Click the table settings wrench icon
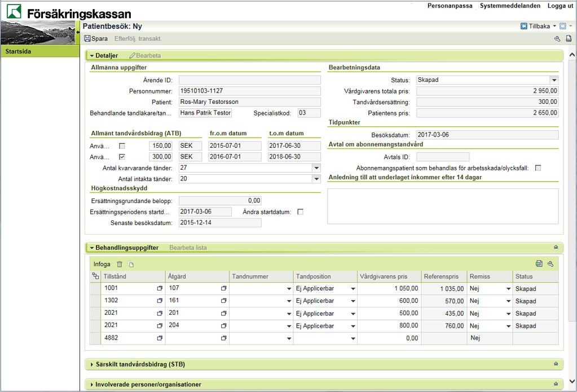The width and height of the screenshot is (577, 392). tap(550, 263)
